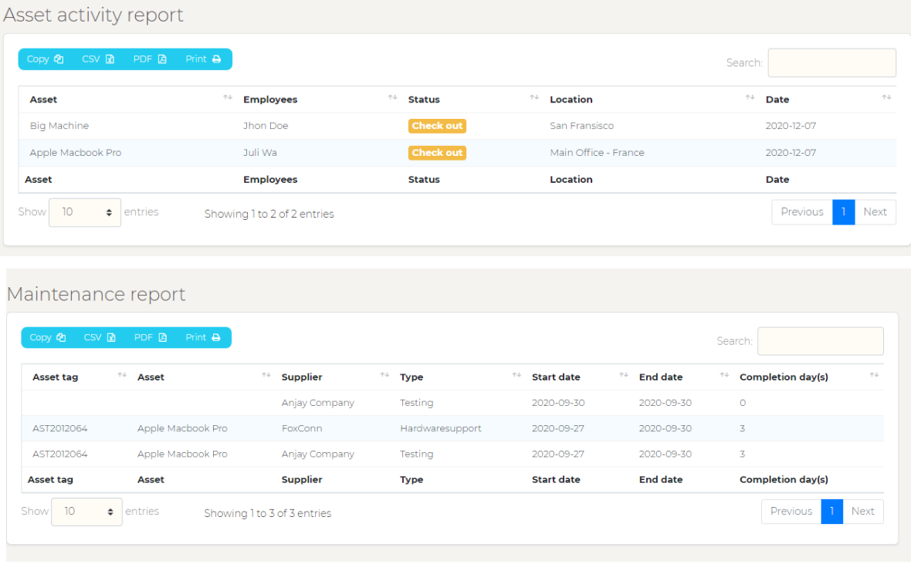Open entries dropdown in Maintenance report
This screenshot has width=911, height=588.
[x=86, y=512]
